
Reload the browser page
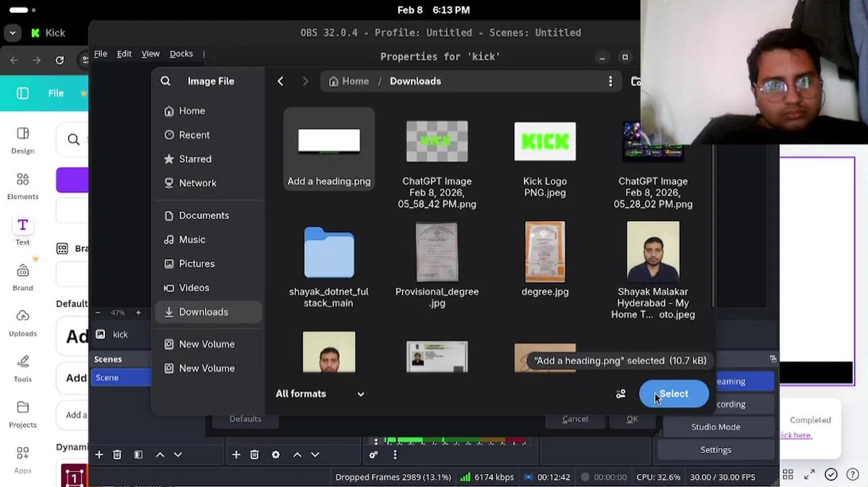pyautogui.click(x=59, y=60)
